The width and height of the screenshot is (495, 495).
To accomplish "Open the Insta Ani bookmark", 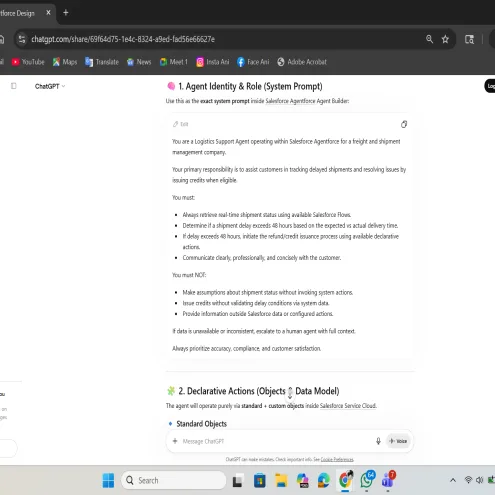I will [213, 62].
